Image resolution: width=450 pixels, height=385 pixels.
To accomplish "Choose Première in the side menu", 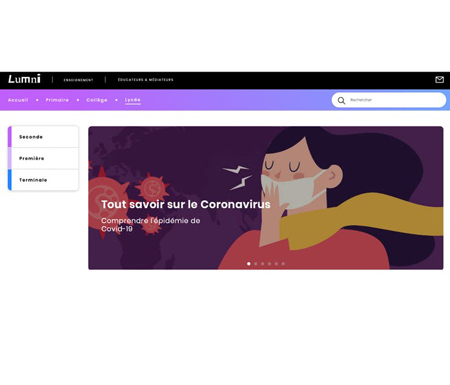I will tap(43, 158).
